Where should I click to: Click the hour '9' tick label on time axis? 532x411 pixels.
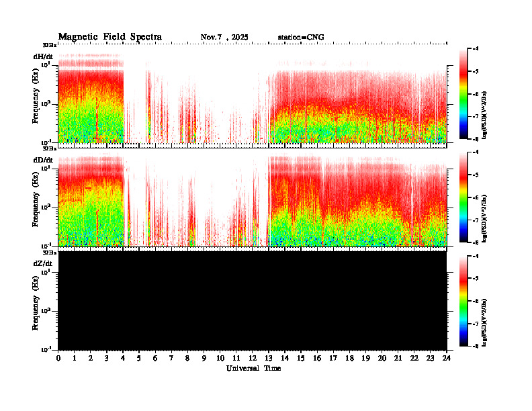[x=204, y=359]
